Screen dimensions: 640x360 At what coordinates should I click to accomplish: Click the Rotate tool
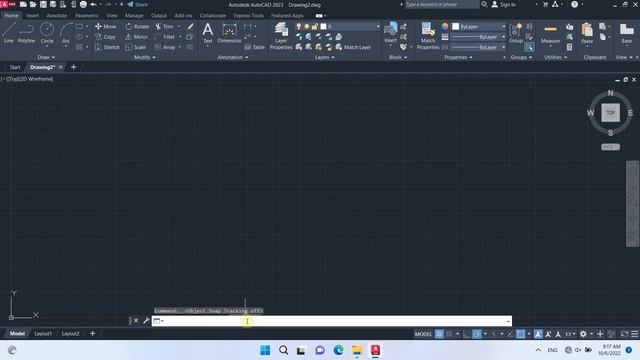click(137, 26)
